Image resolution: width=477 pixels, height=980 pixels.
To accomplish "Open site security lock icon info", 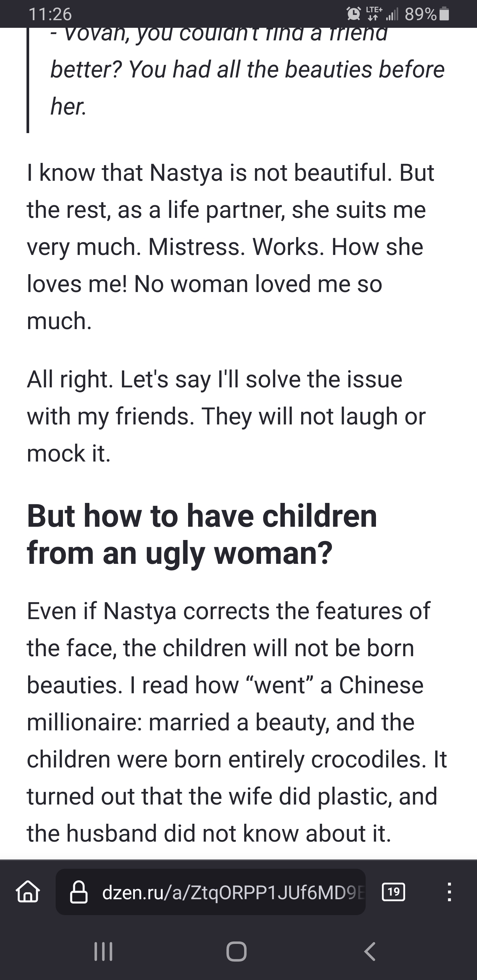I will [x=79, y=892].
